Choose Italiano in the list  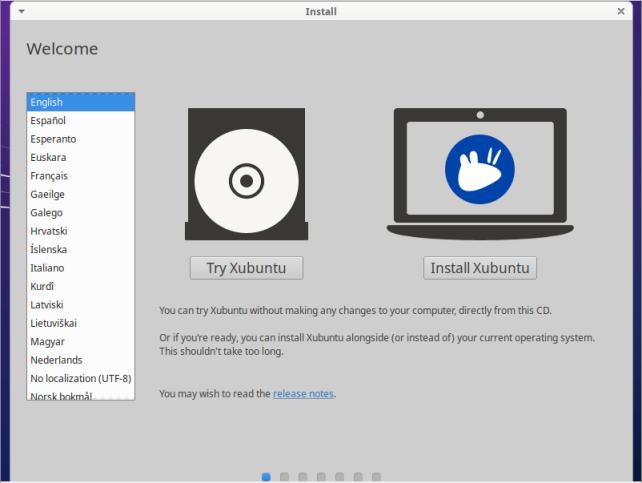pyautogui.click(x=81, y=268)
